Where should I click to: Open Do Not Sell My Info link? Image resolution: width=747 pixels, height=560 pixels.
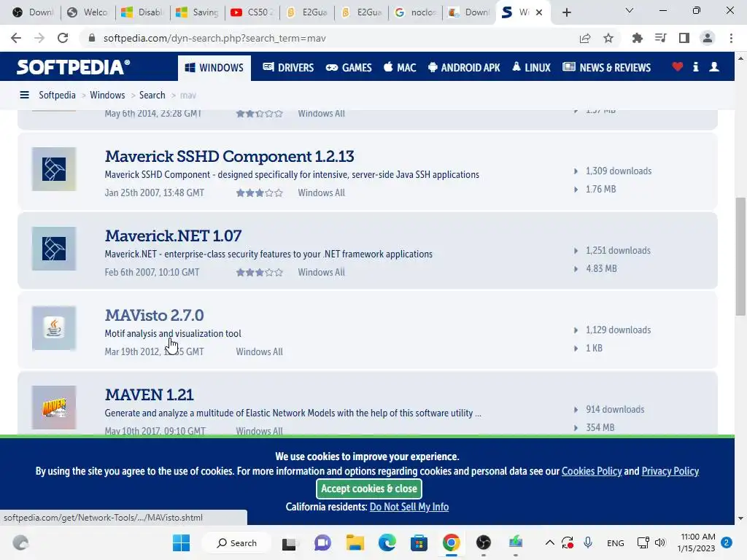[409, 507]
